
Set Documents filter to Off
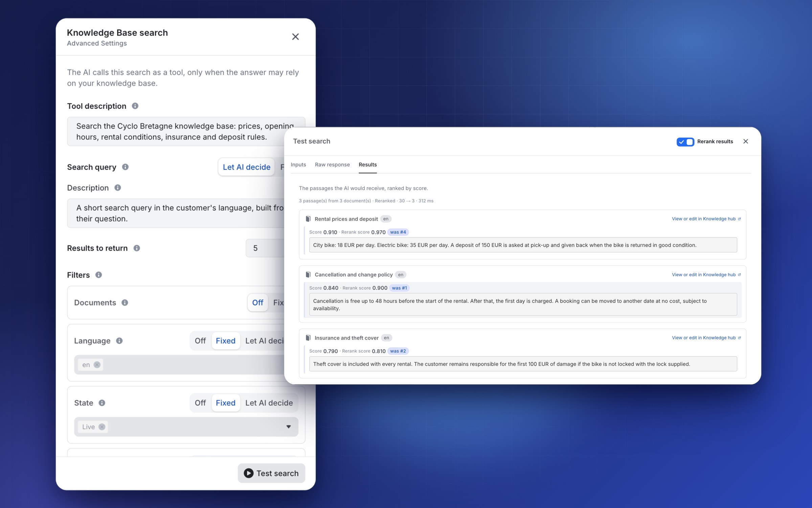(258, 303)
